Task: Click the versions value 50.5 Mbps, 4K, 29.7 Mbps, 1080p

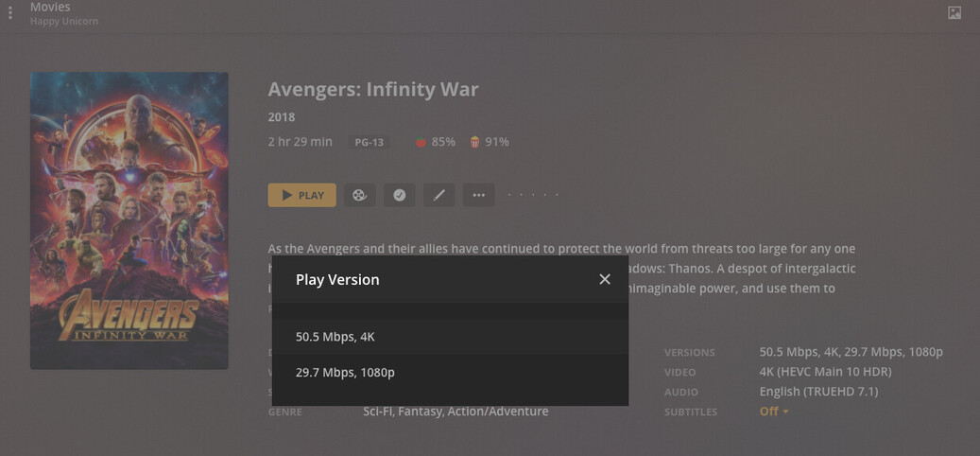Action: 851,352
